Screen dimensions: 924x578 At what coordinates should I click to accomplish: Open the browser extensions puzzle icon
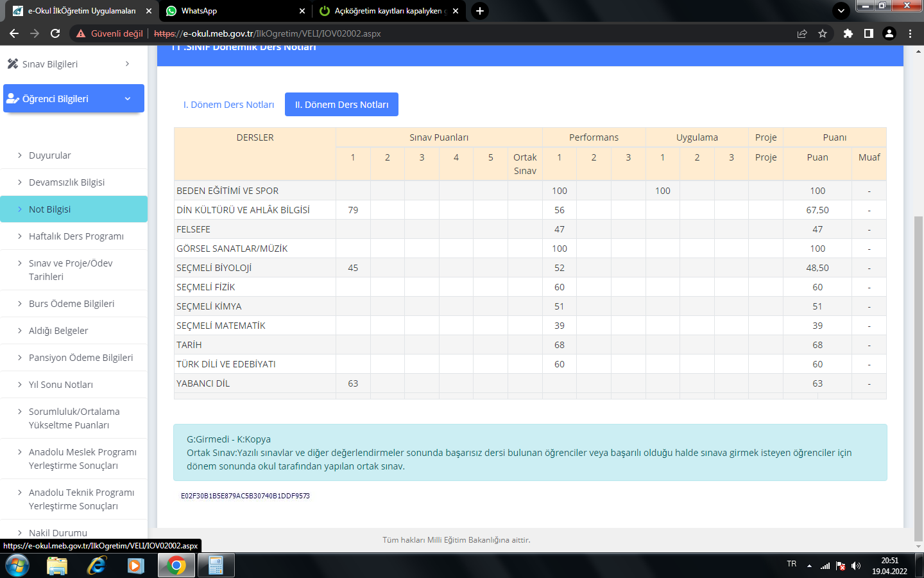[x=848, y=33]
